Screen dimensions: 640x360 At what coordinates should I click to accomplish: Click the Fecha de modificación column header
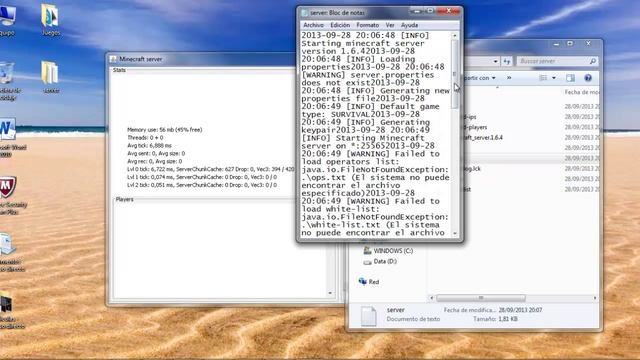pos(582,92)
